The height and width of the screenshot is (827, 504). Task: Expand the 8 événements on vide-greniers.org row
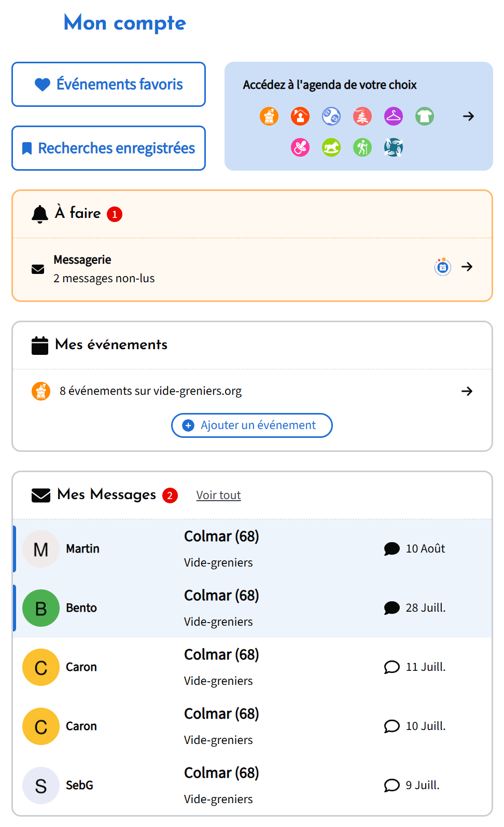pos(467,391)
